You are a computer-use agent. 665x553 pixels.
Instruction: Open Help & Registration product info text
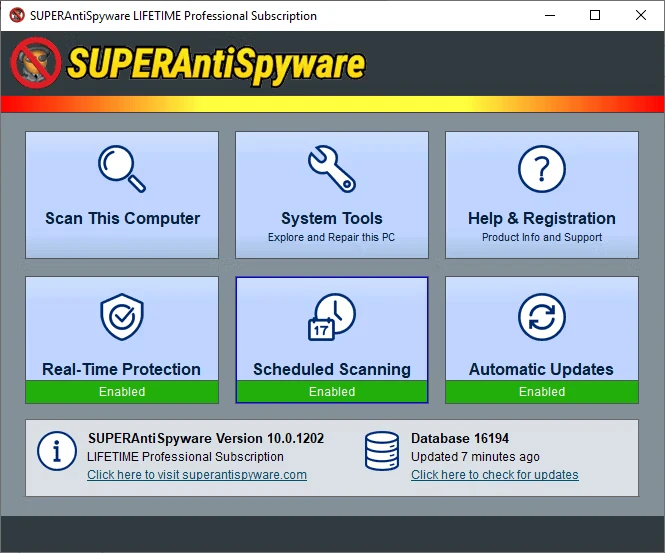(541, 238)
